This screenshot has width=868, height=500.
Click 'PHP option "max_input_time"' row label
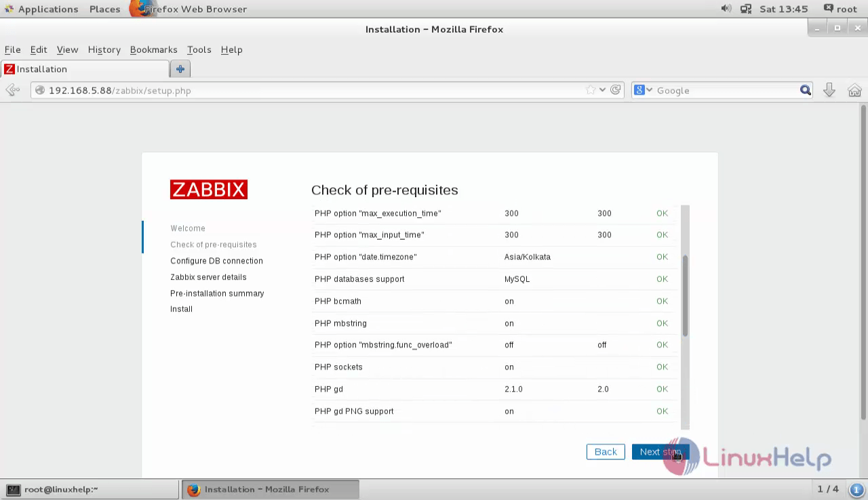click(x=370, y=235)
